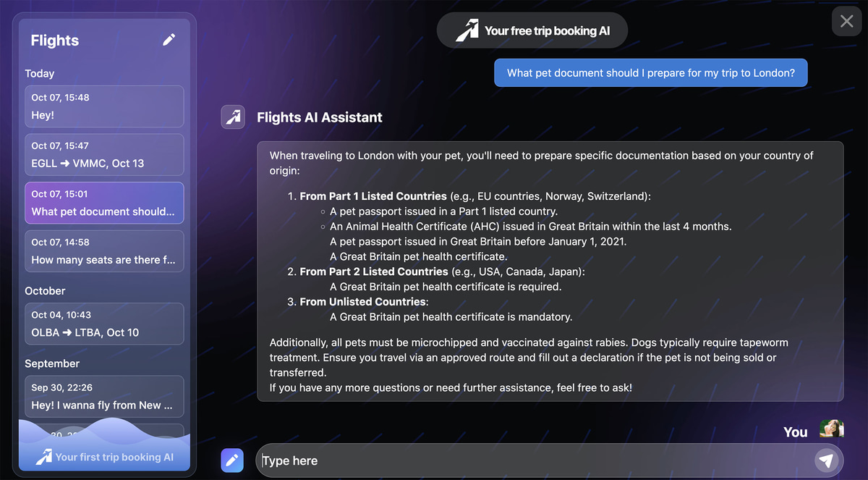Click the blue pet document question bubble
Screen dimensions: 868x480
[x=650, y=72]
